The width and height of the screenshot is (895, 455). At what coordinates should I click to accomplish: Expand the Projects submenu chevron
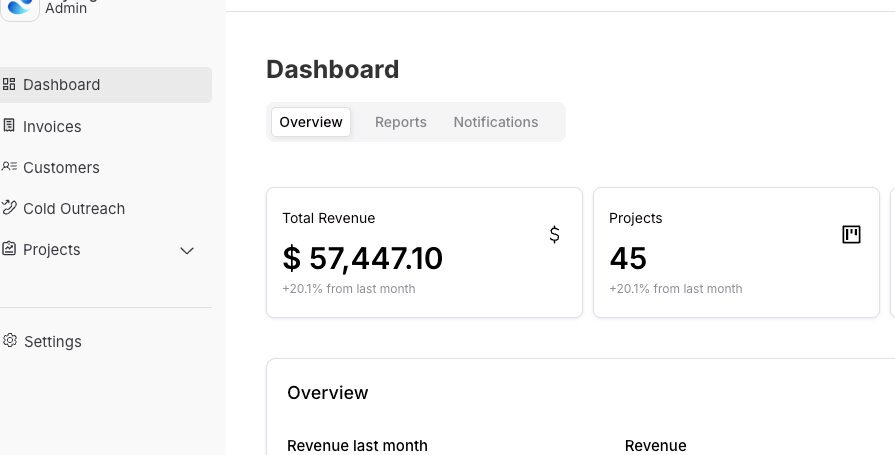click(187, 251)
